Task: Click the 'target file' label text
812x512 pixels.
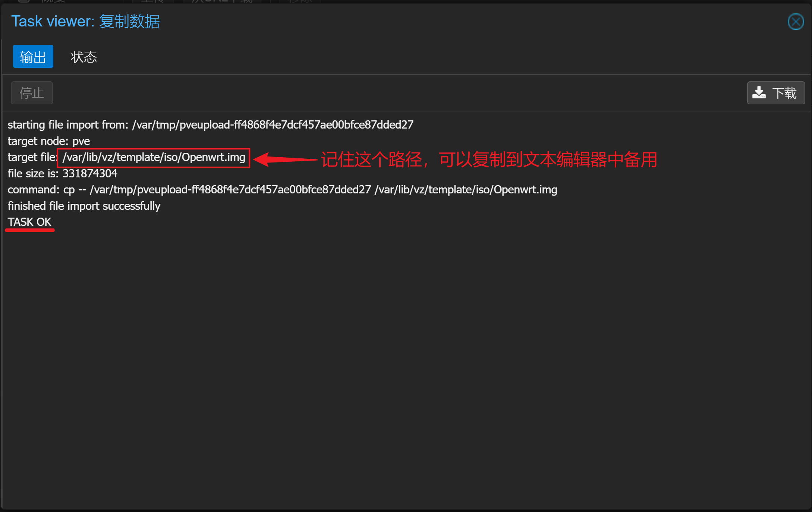Action: 32,157
